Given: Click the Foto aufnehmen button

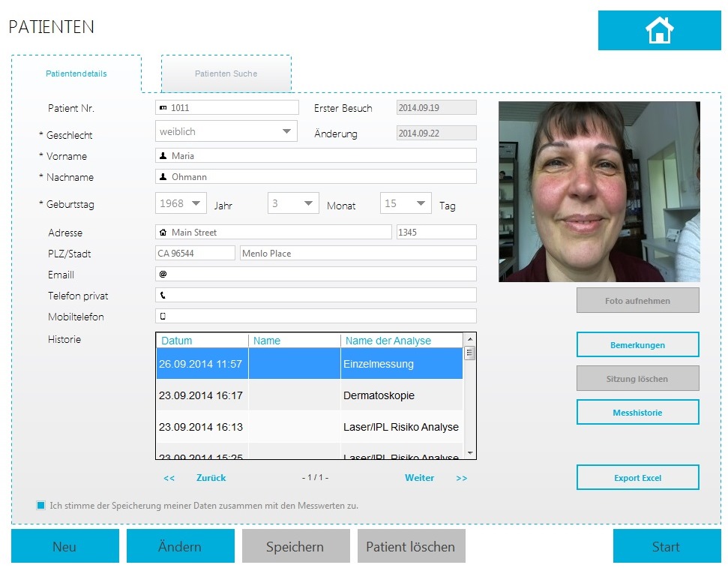Looking at the screenshot, I should coord(637,300).
